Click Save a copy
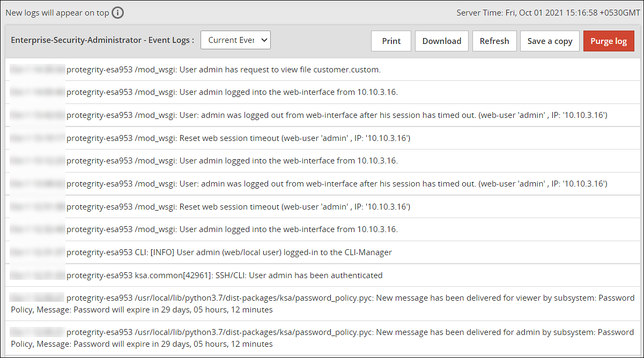The width and height of the screenshot is (644, 358). [550, 41]
